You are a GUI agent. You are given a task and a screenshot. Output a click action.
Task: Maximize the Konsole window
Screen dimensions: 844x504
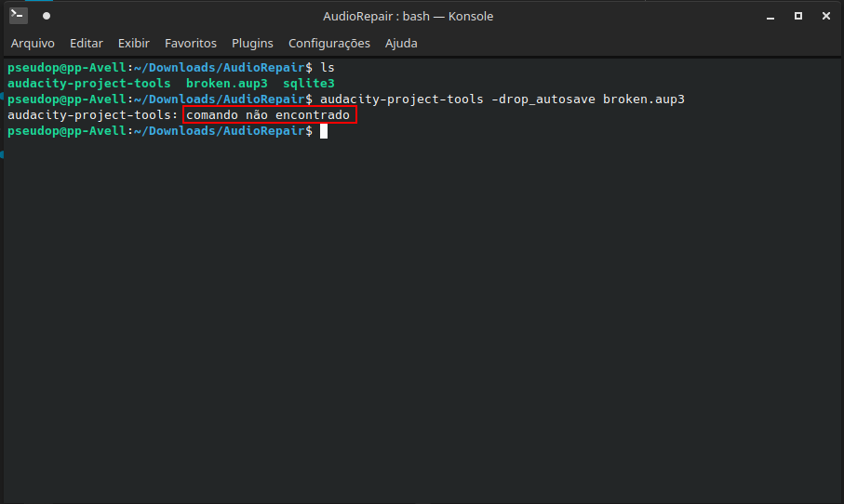pyautogui.click(x=797, y=16)
